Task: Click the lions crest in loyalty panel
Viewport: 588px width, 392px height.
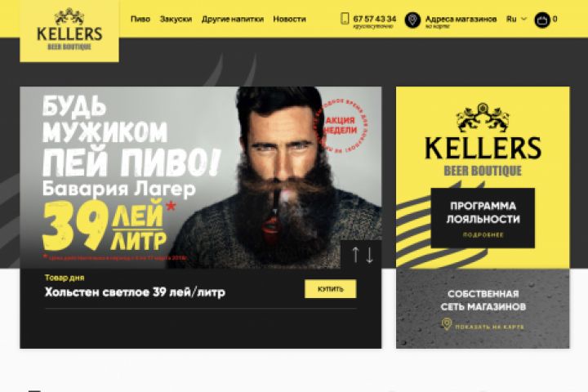Action: coord(483,118)
